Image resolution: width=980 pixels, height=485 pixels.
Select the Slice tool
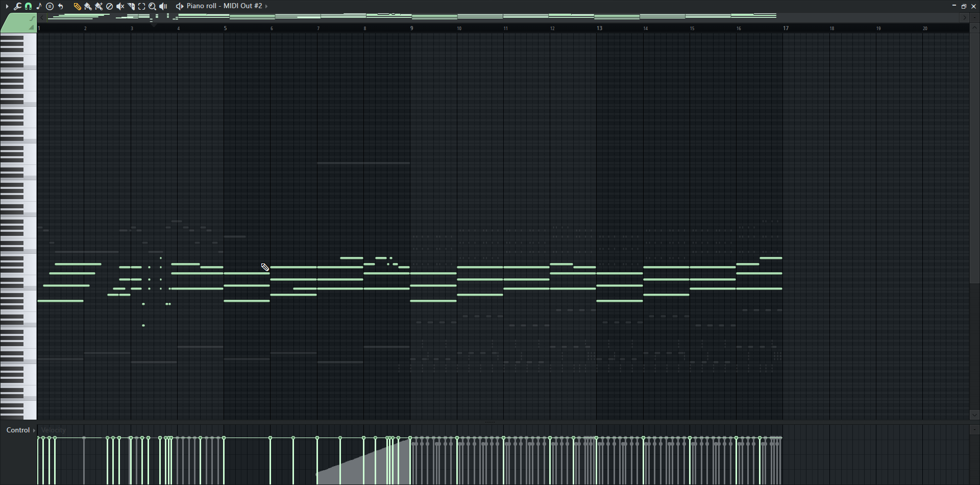coord(131,6)
